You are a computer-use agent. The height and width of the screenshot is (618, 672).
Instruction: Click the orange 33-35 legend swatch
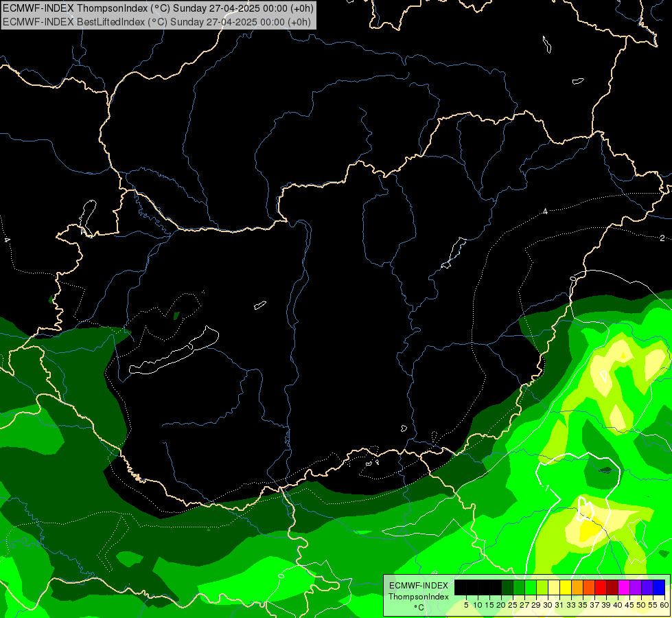577,587
